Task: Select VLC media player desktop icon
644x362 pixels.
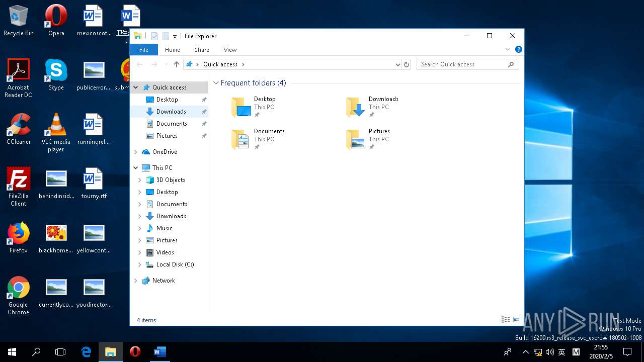Action: (x=56, y=133)
